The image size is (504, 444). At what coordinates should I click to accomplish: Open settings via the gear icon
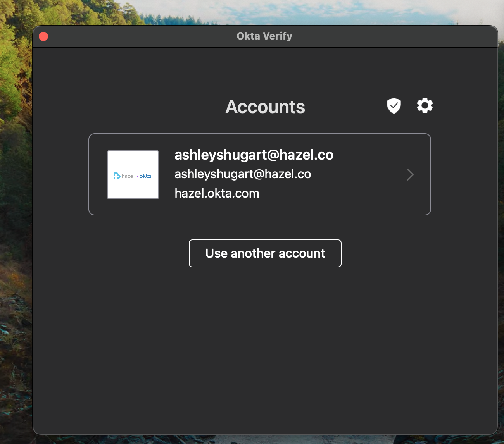tap(425, 105)
